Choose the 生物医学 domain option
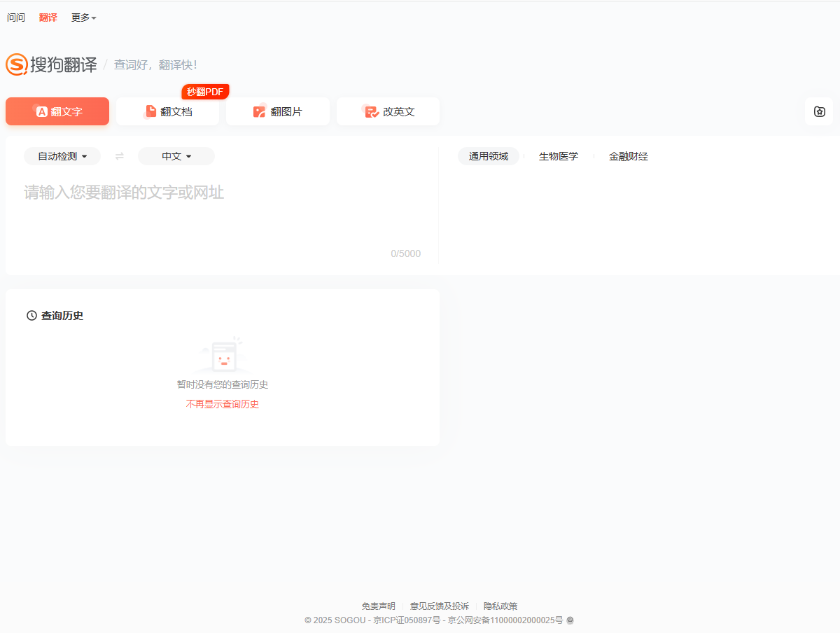 559,156
